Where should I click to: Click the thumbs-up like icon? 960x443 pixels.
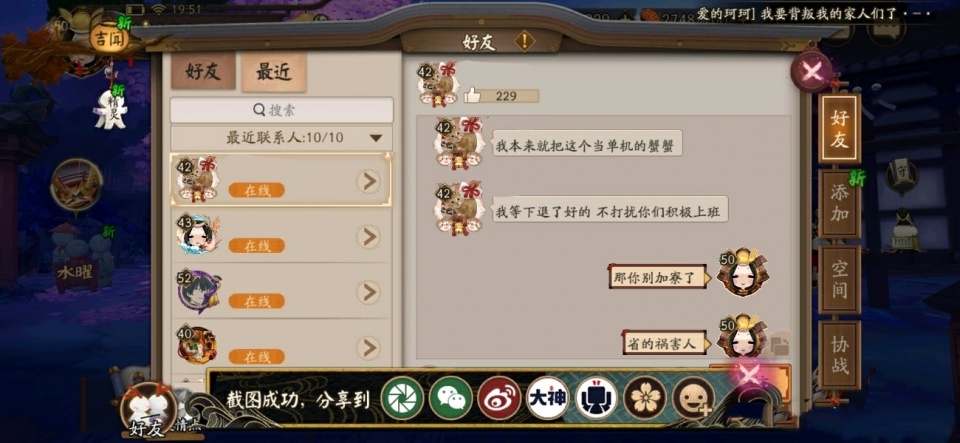pyautogui.click(x=472, y=95)
